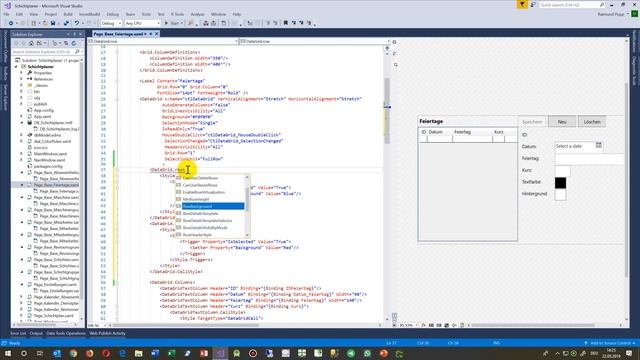This screenshot has width=640, height=360.
Task: Click the Edge browser taskbar icon
Action: [x=122, y=353]
